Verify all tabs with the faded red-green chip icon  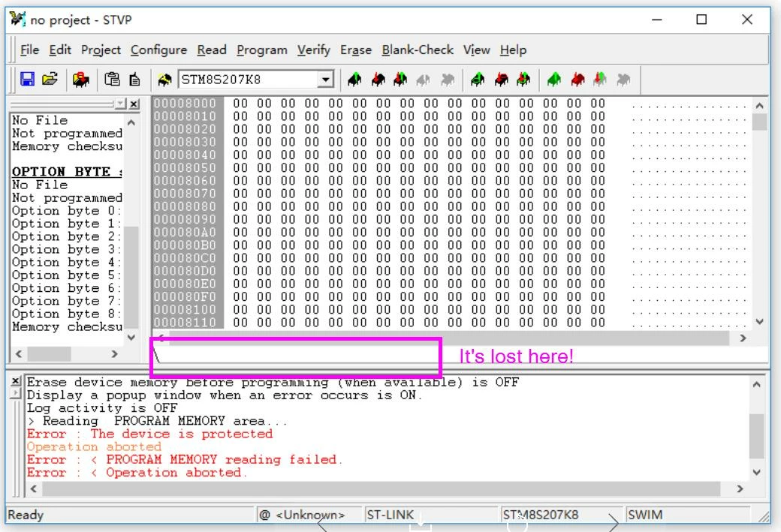(x=600, y=79)
